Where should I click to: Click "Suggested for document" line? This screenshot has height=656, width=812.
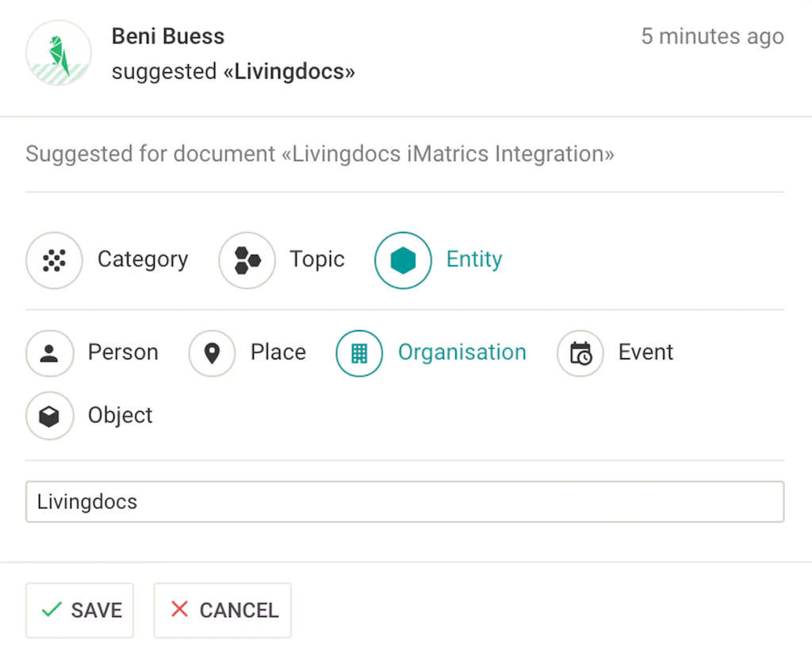coord(320,154)
